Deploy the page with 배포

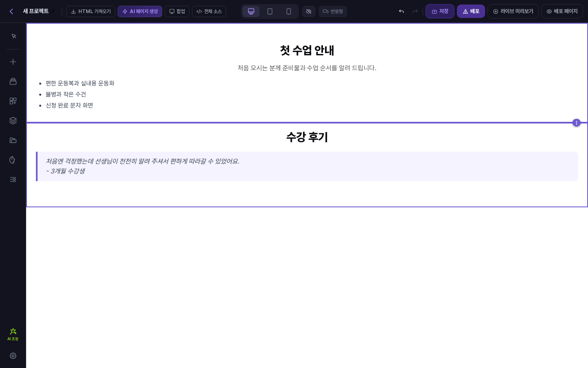coord(471,11)
